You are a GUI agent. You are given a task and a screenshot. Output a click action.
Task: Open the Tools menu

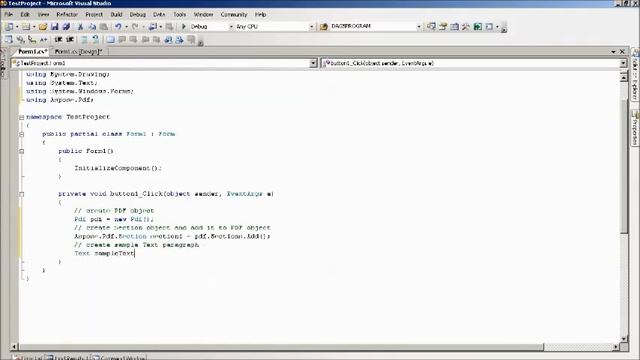click(180, 14)
